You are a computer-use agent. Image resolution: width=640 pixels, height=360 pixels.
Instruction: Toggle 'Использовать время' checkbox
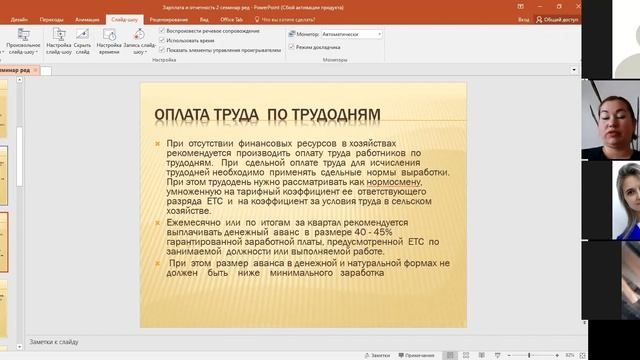[162, 40]
